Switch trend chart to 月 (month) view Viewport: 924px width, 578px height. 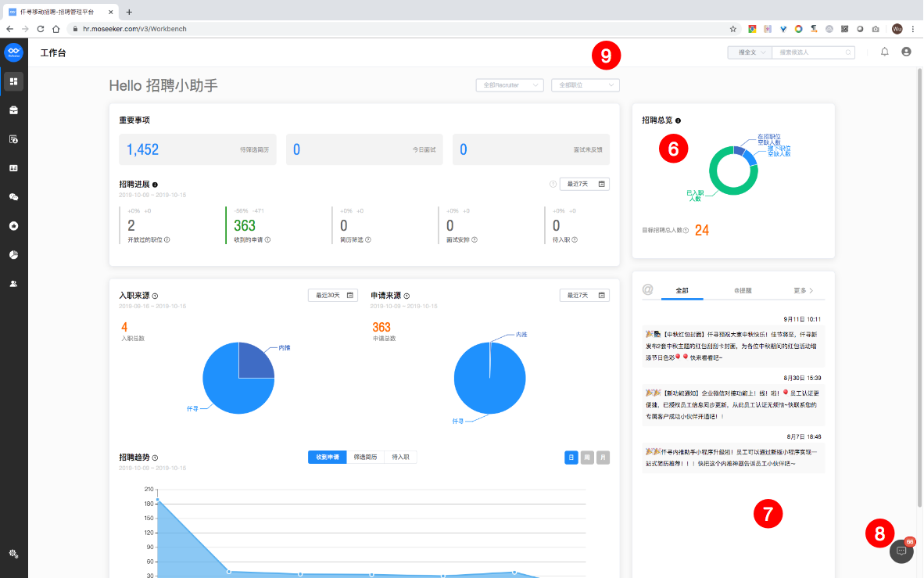point(603,458)
